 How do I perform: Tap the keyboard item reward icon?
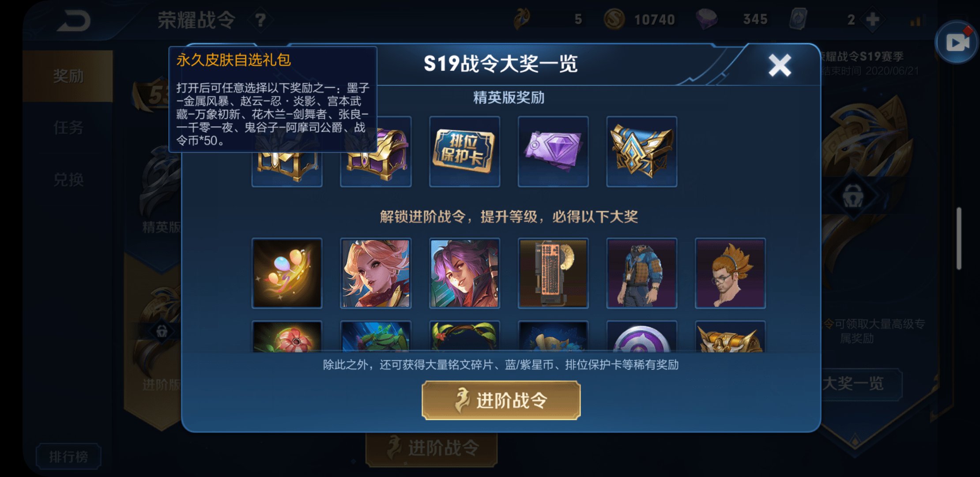point(553,273)
